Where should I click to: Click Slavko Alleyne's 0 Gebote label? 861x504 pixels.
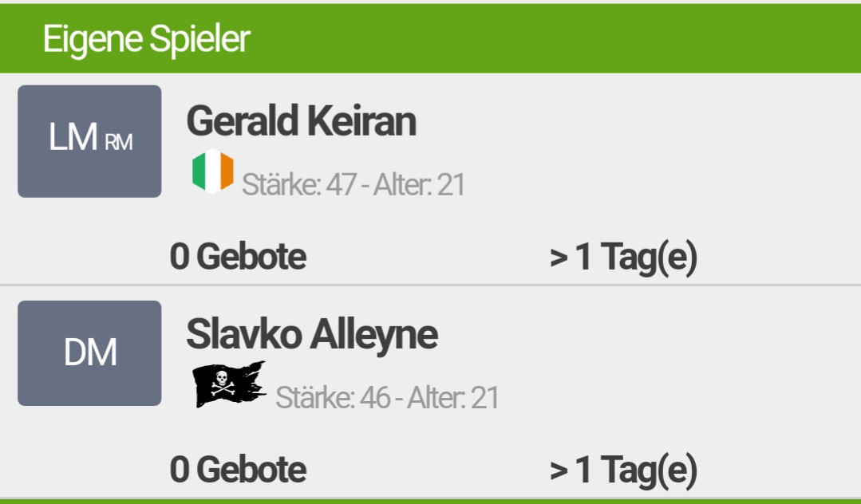pos(238,470)
